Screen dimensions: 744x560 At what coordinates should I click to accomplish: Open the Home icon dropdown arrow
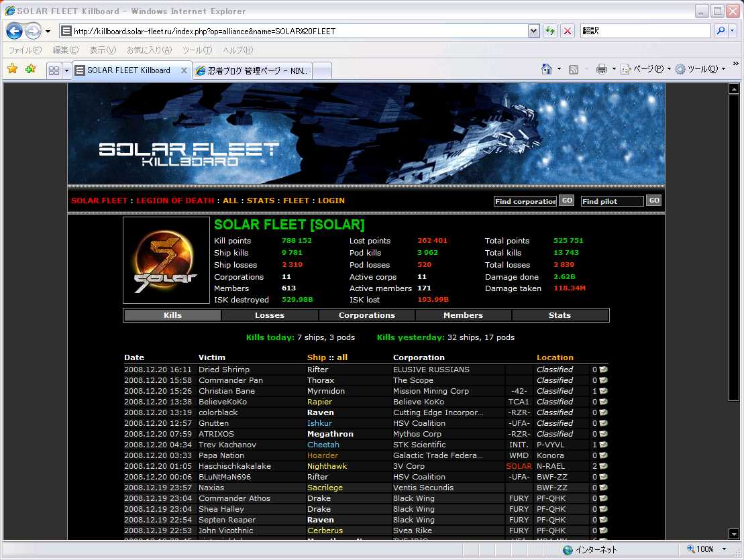coord(559,69)
